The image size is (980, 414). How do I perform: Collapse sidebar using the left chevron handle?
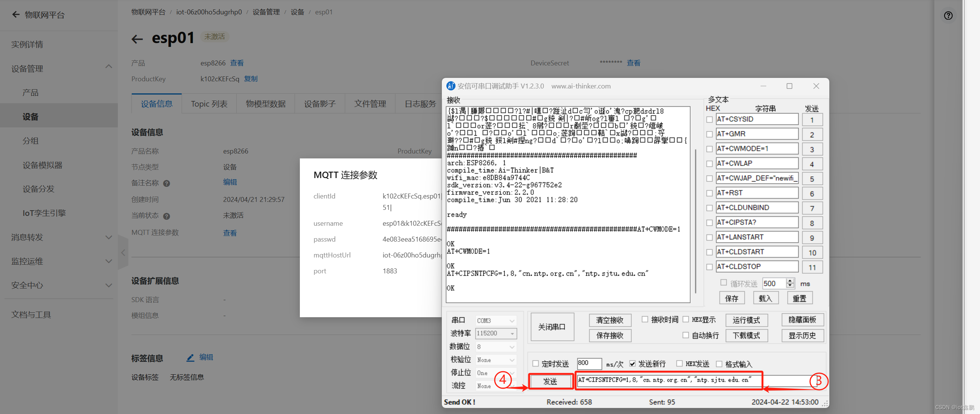click(x=123, y=252)
